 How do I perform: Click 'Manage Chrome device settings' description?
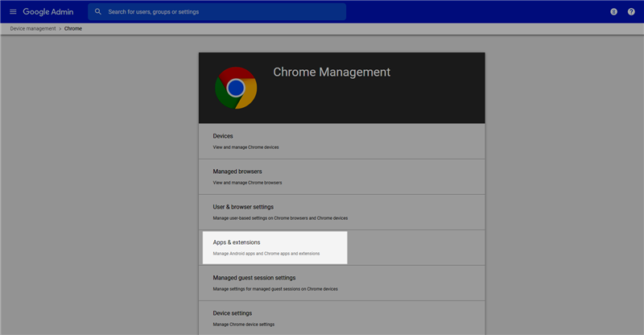tap(244, 325)
